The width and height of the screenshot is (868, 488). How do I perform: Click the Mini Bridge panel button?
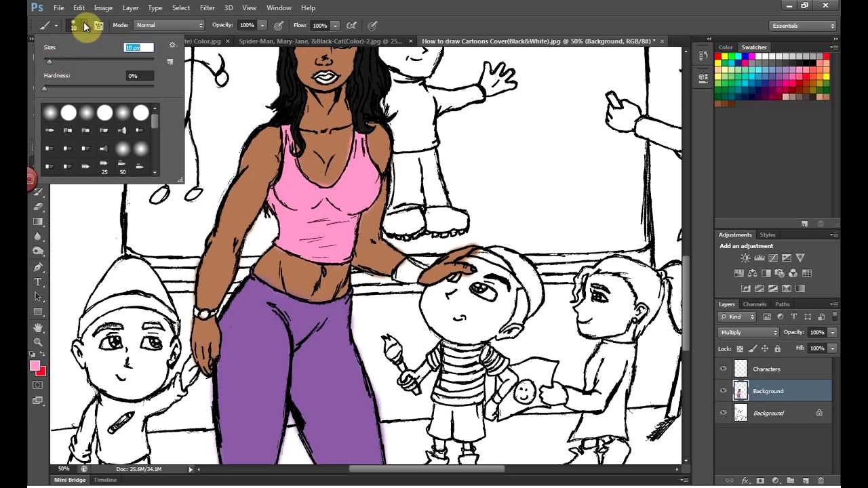(70, 480)
